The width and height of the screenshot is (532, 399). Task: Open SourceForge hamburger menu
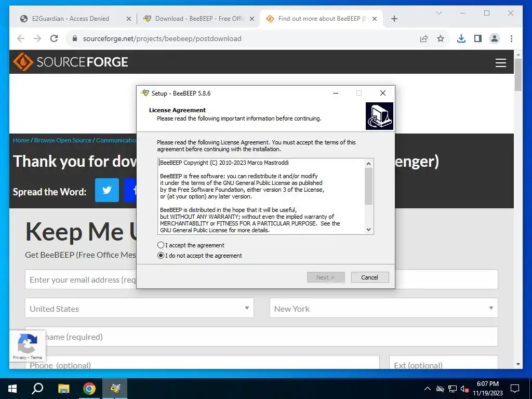pos(500,63)
